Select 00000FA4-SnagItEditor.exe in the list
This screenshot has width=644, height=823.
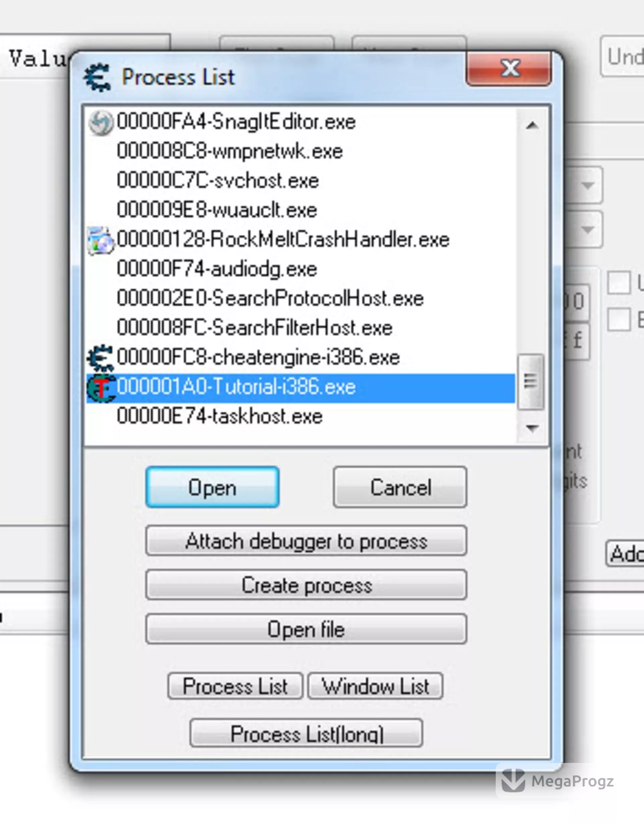tap(301, 122)
